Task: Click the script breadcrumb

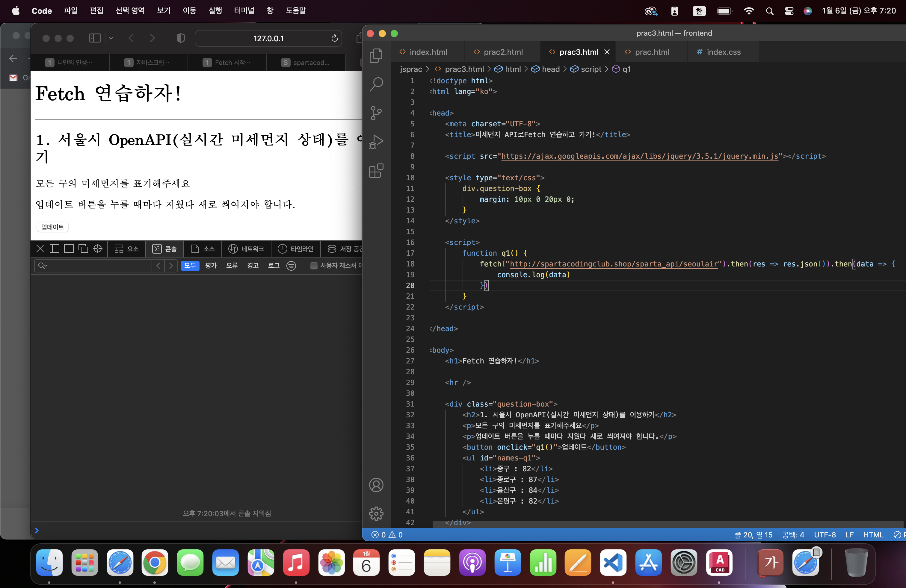Action: pos(585,69)
